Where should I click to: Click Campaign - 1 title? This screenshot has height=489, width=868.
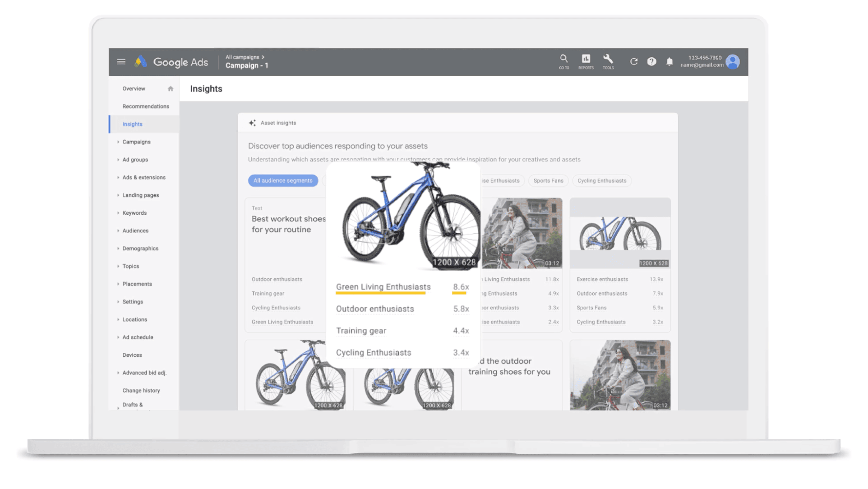(x=247, y=66)
